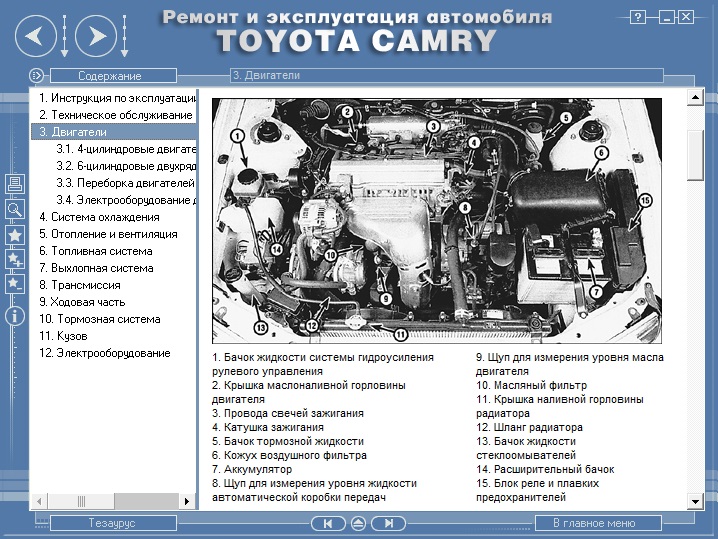Viewport: 718px width, 539px height.
Task: Click legend text 12. Шланг радиатора
Action: (x=529, y=427)
